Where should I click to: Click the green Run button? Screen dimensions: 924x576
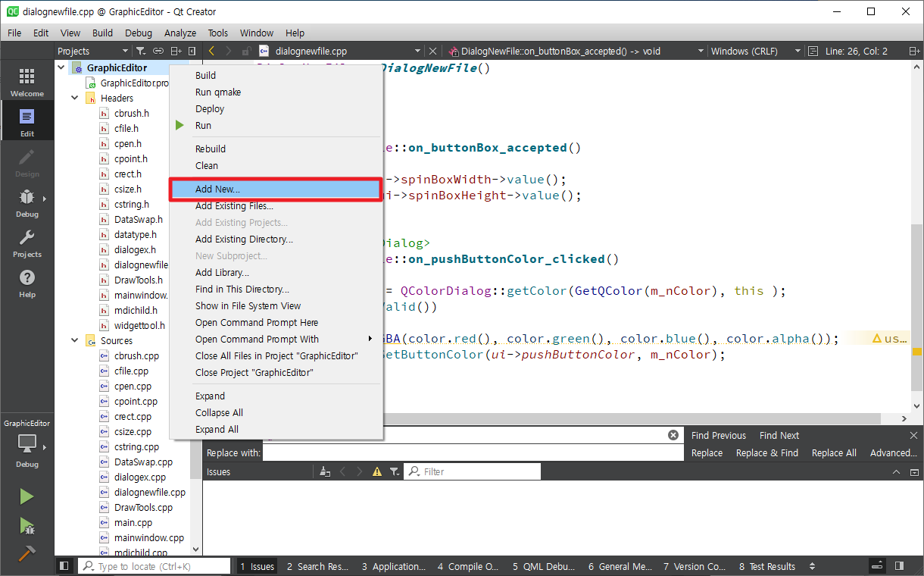coord(27,496)
